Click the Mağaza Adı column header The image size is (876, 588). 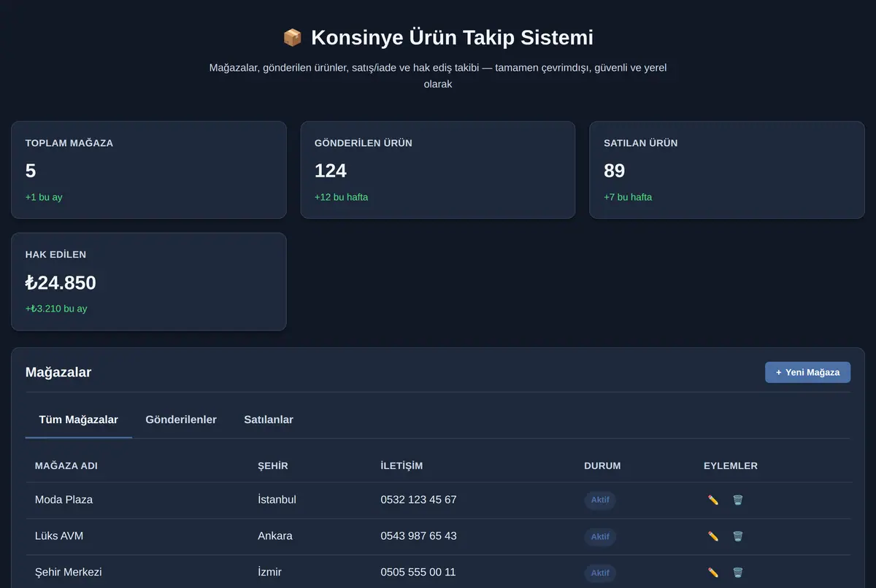pos(66,465)
